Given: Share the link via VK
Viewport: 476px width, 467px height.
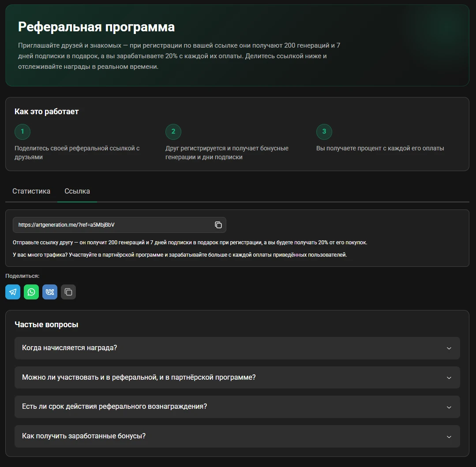Looking at the screenshot, I should 50,292.
